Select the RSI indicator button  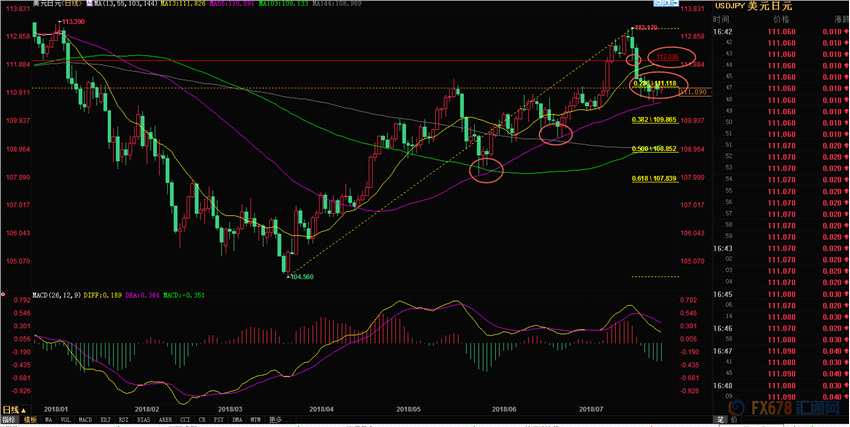tap(124, 419)
